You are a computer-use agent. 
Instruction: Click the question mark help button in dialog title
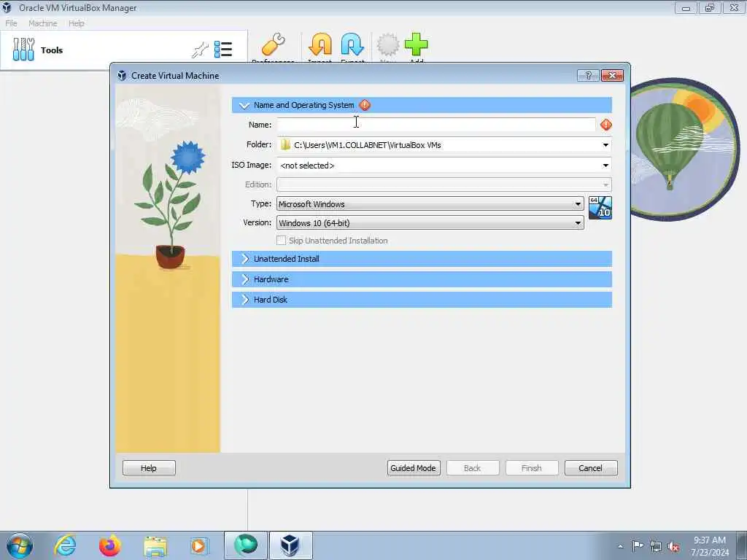(x=589, y=75)
